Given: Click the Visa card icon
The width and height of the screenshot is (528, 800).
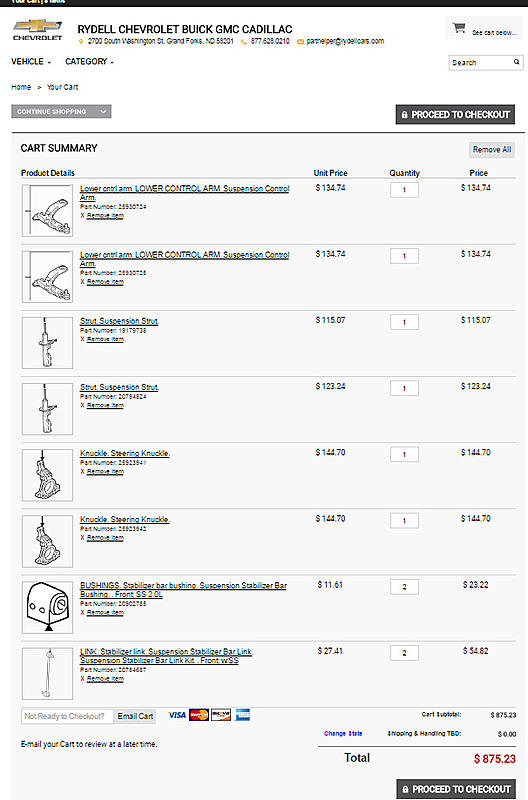Looking at the screenshot, I should coord(177,715).
